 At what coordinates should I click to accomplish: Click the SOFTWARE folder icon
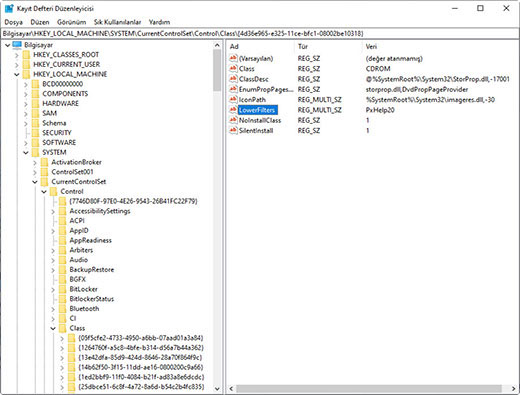point(35,143)
